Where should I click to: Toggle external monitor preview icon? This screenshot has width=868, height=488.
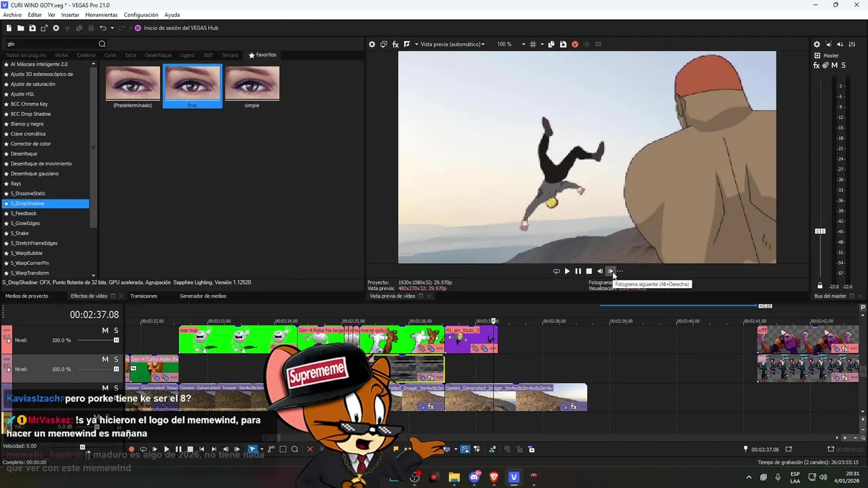point(383,44)
